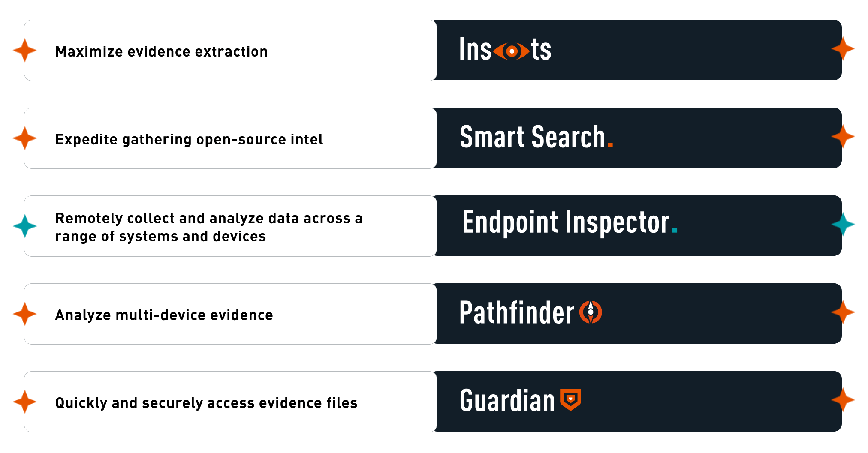This screenshot has height=453, width=868.
Task: Click the Expedite gathering open-source intel card
Action: click(231, 138)
